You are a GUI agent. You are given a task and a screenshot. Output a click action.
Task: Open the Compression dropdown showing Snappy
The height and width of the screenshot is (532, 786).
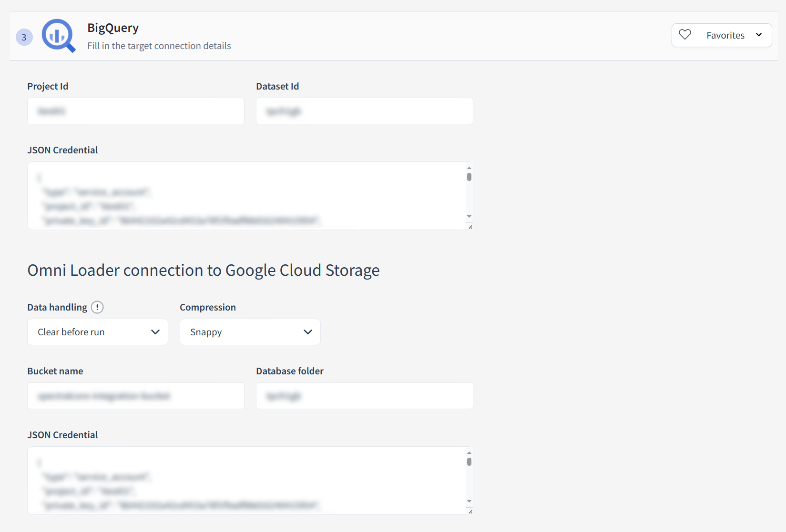[250, 332]
